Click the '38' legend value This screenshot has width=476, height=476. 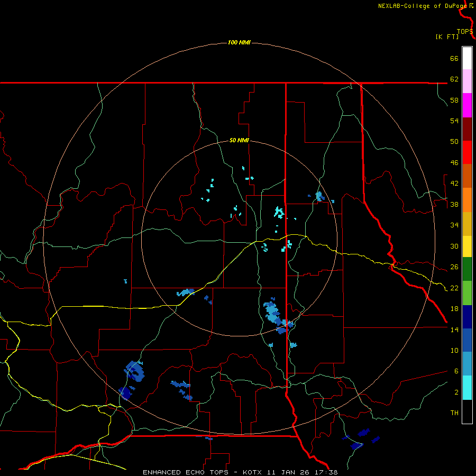[454, 204]
